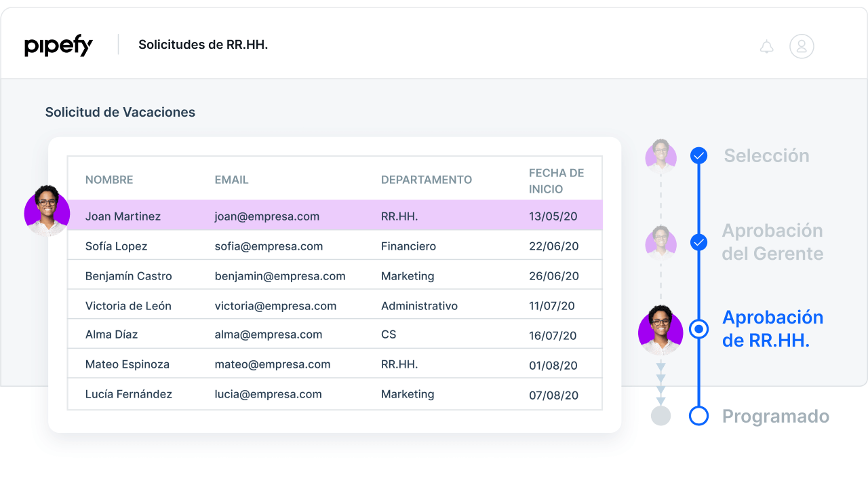The image size is (868, 502).
Task: Open the Programado stage label
Action: (x=775, y=416)
